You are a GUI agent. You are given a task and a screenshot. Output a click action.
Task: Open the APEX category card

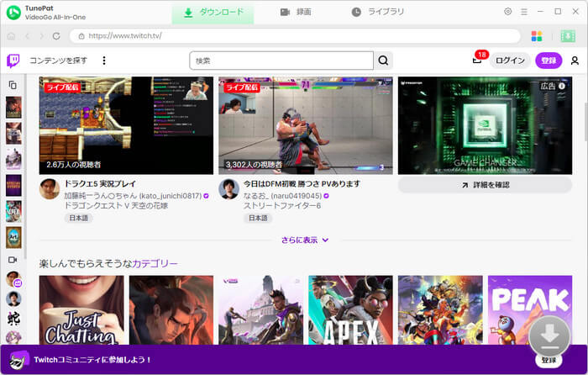[350, 310]
